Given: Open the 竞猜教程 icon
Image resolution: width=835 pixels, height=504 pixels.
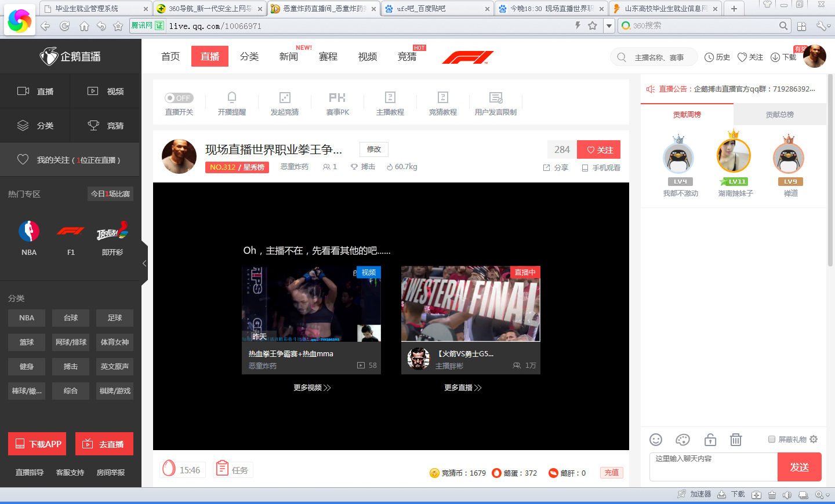Looking at the screenshot, I should click(443, 97).
